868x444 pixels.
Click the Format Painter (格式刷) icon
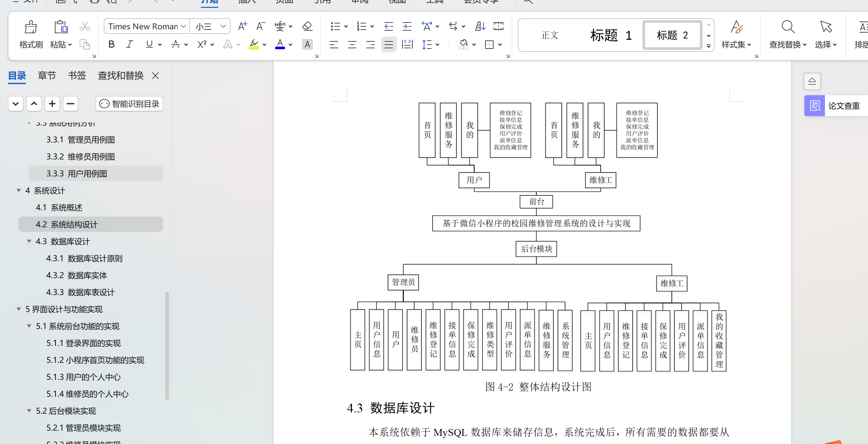tap(31, 28)
